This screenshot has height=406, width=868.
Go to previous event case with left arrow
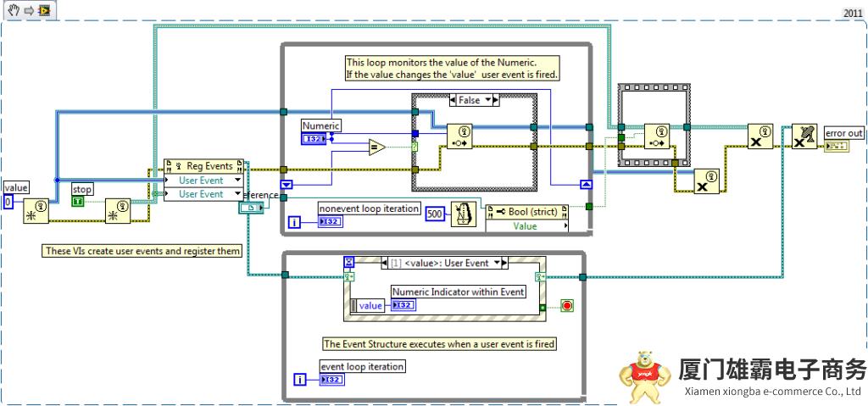(384, 263)
